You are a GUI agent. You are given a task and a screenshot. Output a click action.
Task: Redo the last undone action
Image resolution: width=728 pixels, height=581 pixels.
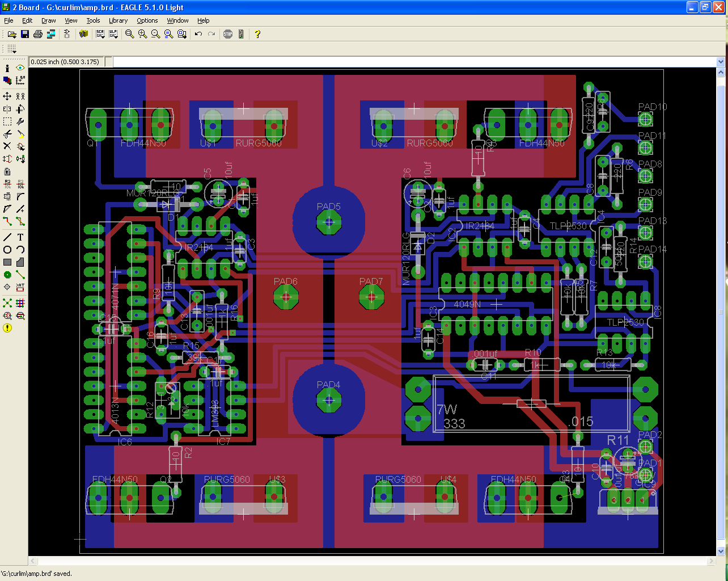(211, 34)
